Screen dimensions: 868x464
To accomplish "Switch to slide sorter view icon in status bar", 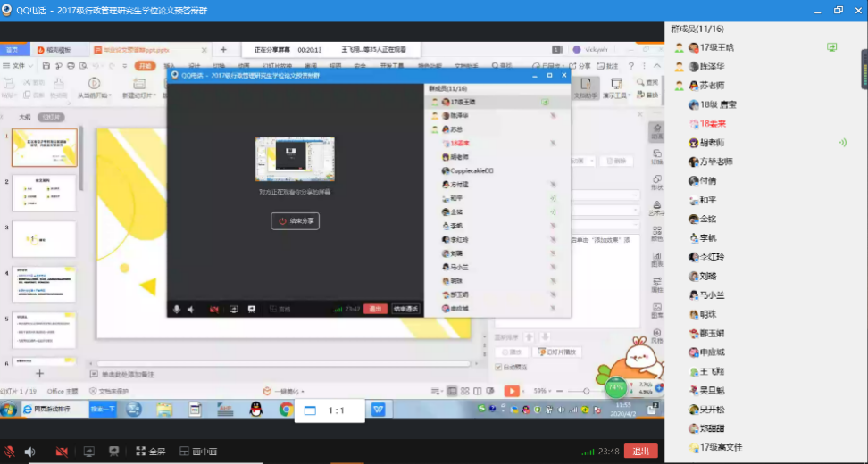I will [465, 391].
